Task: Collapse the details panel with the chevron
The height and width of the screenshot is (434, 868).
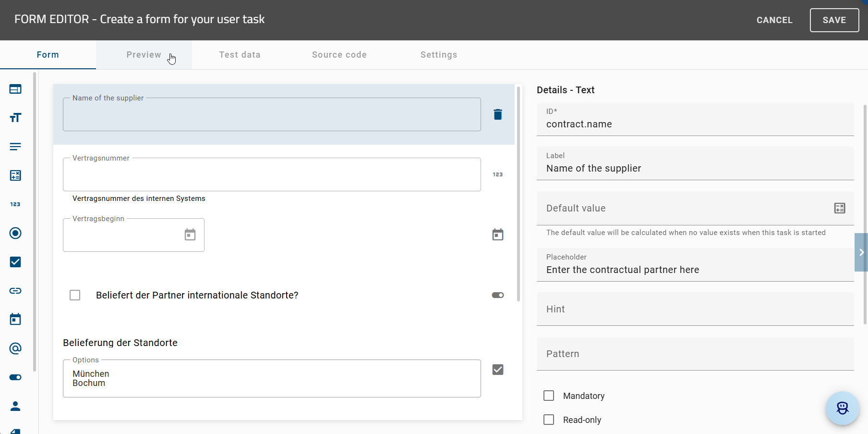Action: (x=861, y=252)
